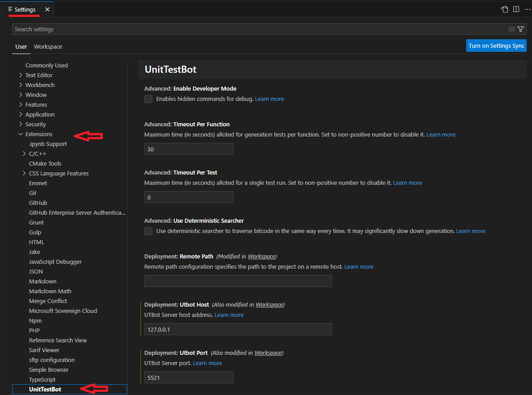The image size is (532, 395).
Task: Click the Search settings input box
Action: tap(259, 29)
